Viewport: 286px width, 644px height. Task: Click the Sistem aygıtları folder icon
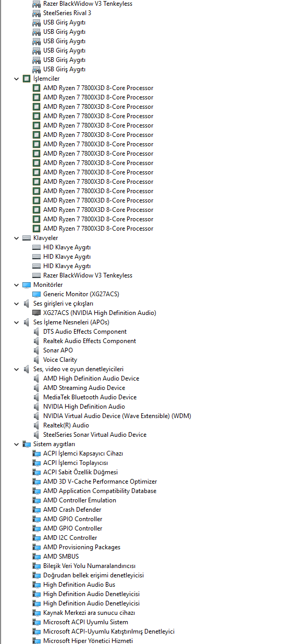click(x=27, y=444)
